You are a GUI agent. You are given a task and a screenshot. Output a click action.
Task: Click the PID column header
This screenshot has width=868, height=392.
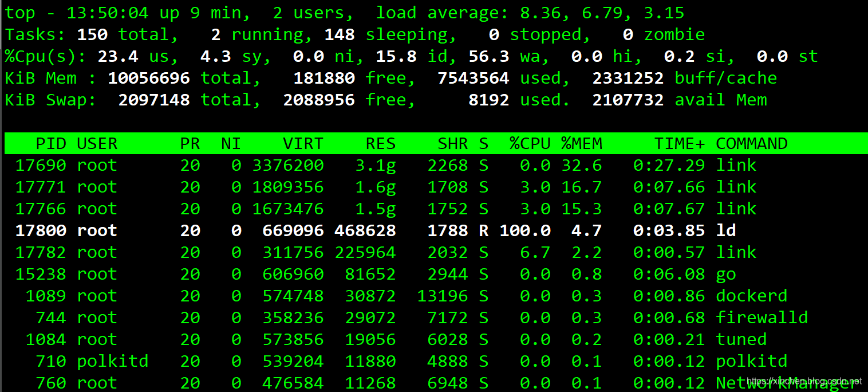click(51, 143)
